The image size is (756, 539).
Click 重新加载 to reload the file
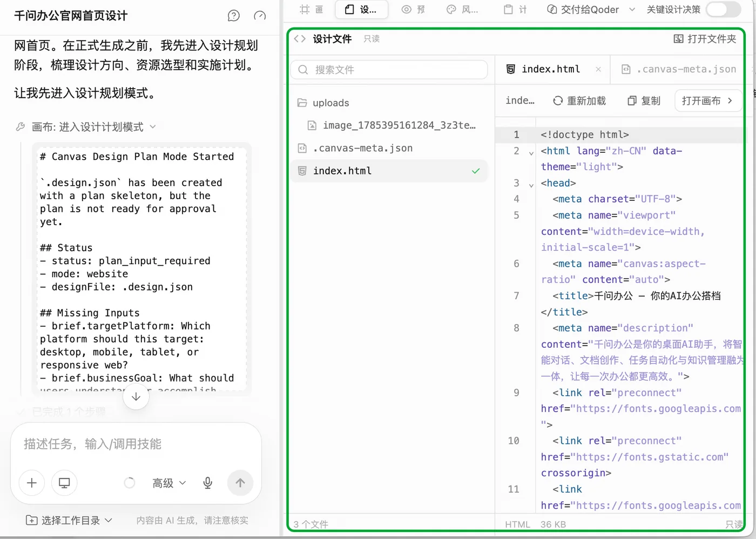coord(579,101)
